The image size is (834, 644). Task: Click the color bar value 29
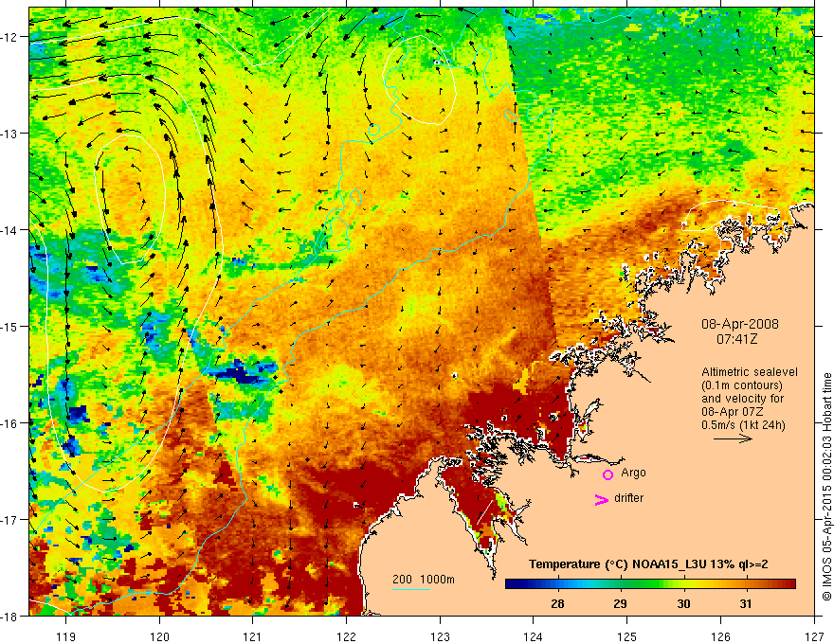(620, 603)
